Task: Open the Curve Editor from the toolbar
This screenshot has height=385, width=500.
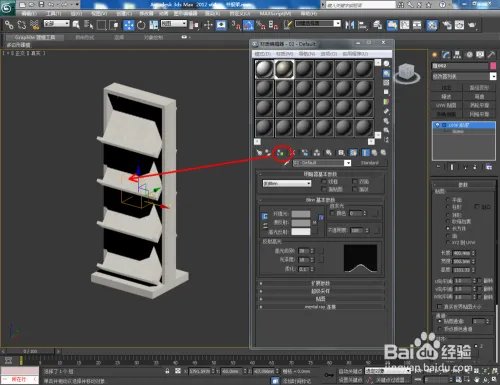Action: coord(405,25)
